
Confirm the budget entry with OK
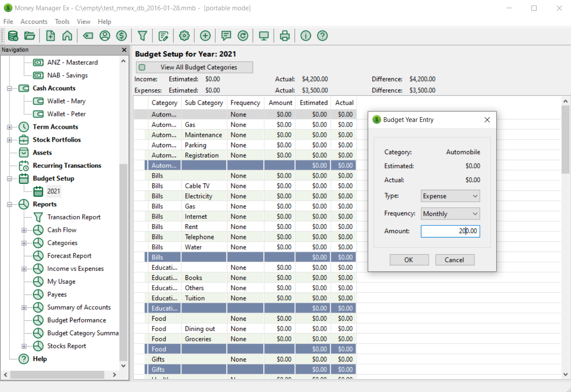pos(409,259)
